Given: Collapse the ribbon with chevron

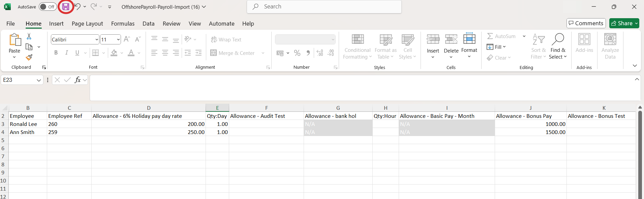Looking at the screenshot, I should click(x=635, y=66).
